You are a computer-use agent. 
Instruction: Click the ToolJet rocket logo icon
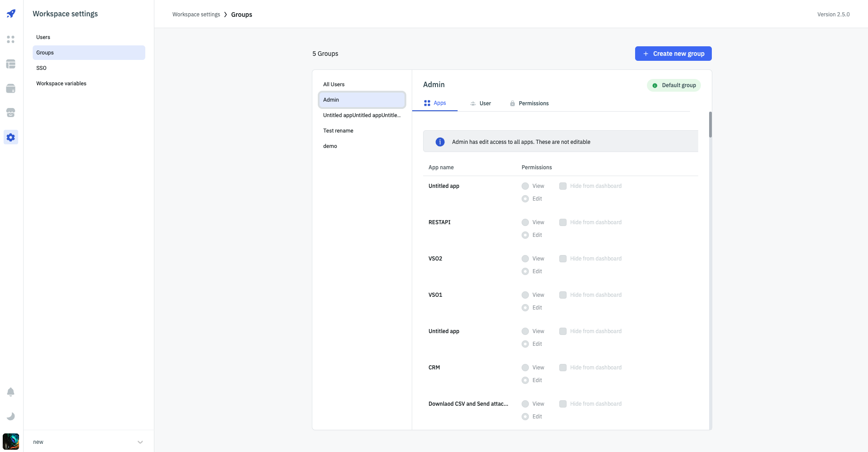11,14
